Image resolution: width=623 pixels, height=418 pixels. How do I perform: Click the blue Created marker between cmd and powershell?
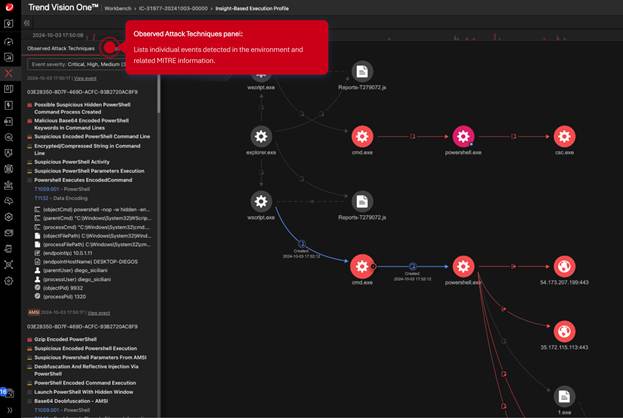[x=412, y=266]
